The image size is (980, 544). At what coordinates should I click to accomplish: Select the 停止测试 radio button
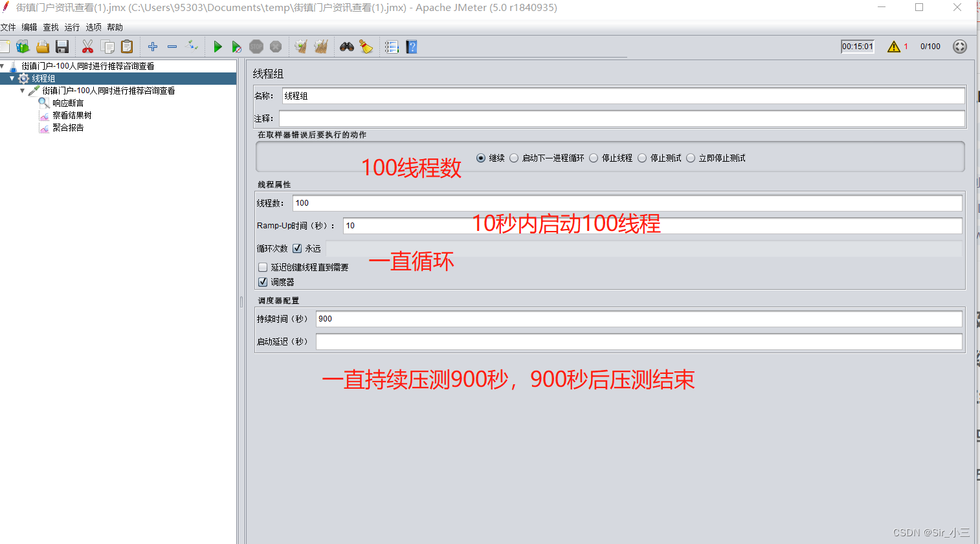pyautogui.click(x=642, y=158)
